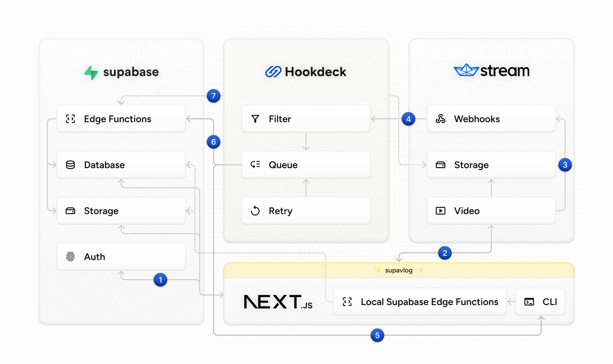Image resolution: width=613 pixels, height=364 pixels.
Task: Click the database cylinder icon
Action: coord(70,165)
